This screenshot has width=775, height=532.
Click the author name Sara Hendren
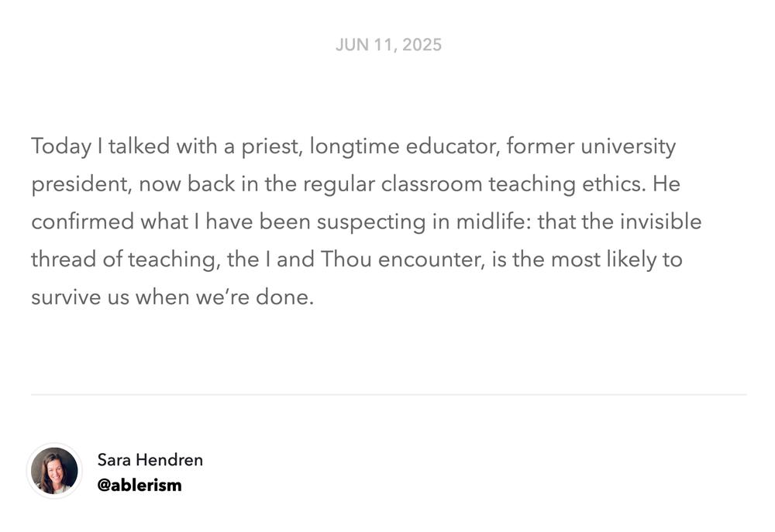150,460
